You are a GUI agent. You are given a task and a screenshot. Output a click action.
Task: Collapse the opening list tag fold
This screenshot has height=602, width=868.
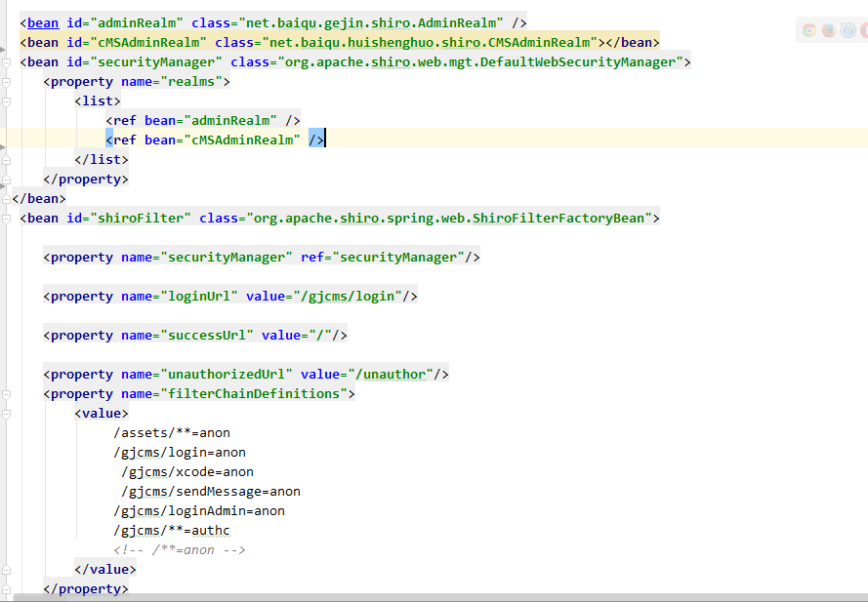coord(7,101)
